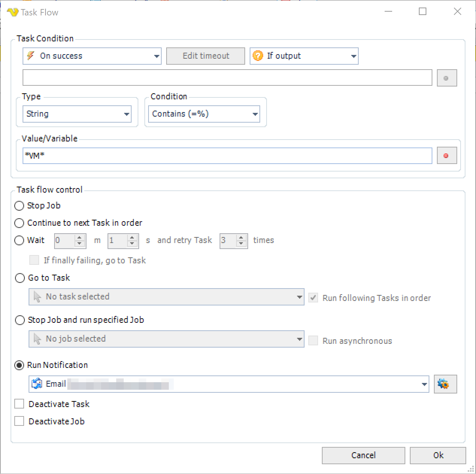Viewport: 476px width, 474px height.
Task: Click the question mark If output icon
Action: click(258, 56)
